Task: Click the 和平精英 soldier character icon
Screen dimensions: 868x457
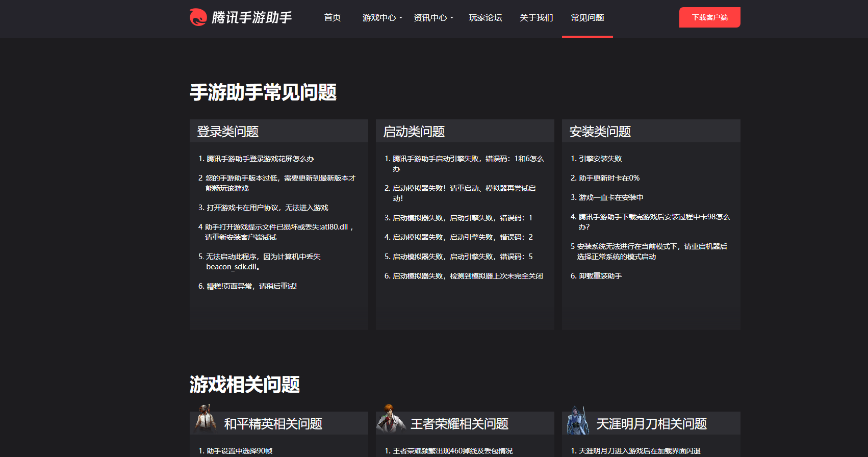Action: [x=206, y=419]
